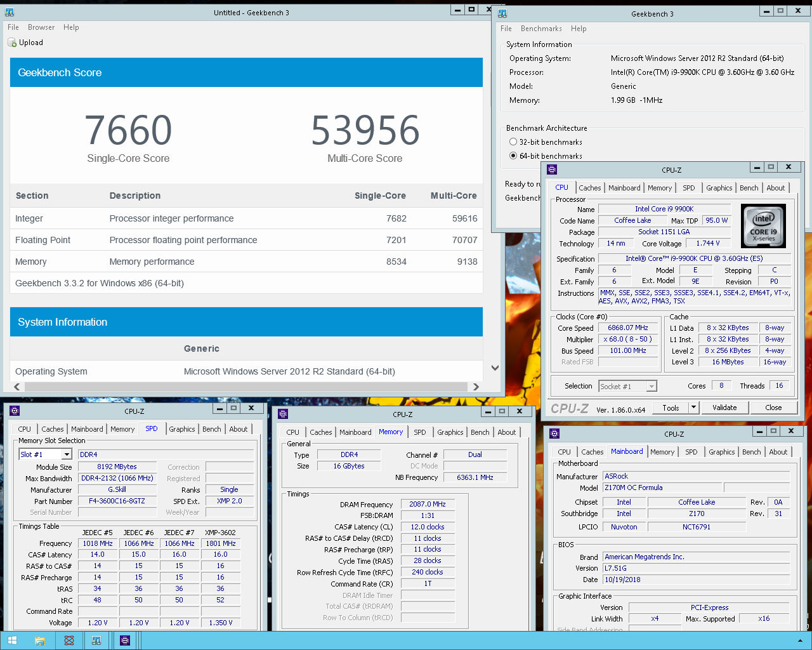Open the Windows Start button on taskbar
This screenshot has width=812, height=650.
point(12,640)
